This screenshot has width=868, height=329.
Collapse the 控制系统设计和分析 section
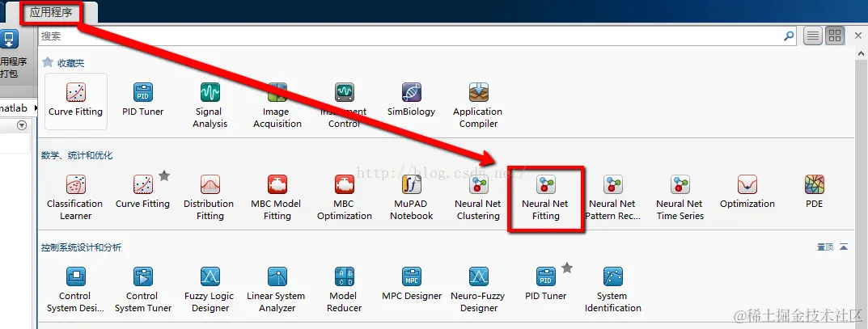(x=844, y=247)
